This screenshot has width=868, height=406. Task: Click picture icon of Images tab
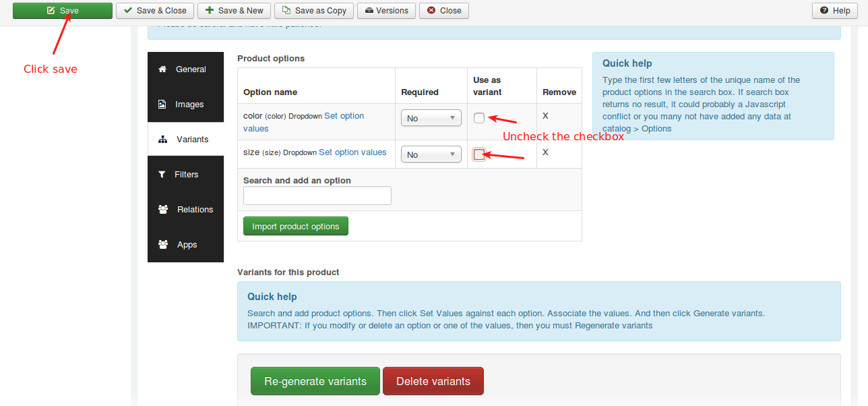point(162,105)
